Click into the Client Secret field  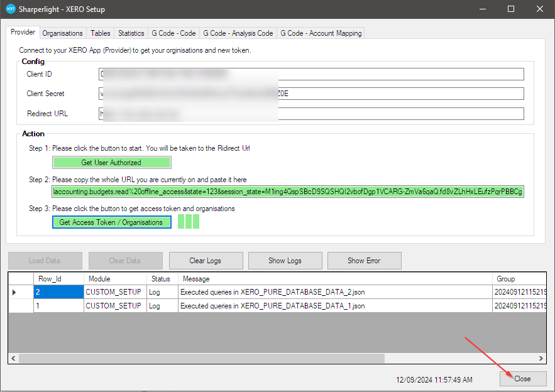click(311, 94)
